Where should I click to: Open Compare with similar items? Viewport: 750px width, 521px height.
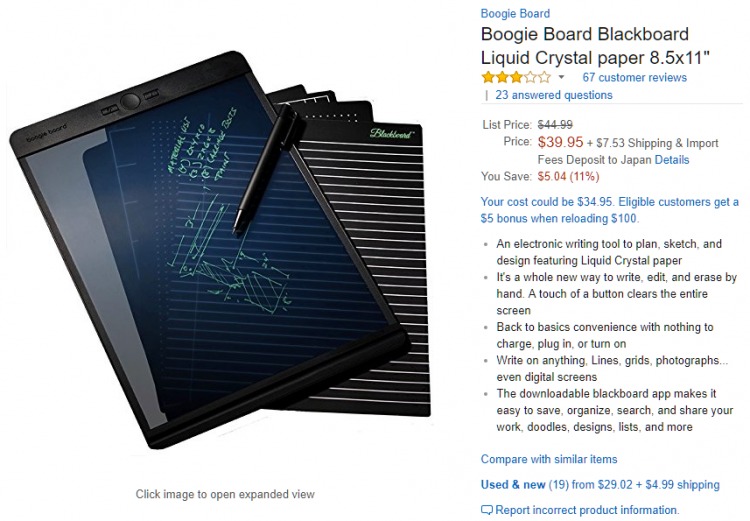point(549,459)
